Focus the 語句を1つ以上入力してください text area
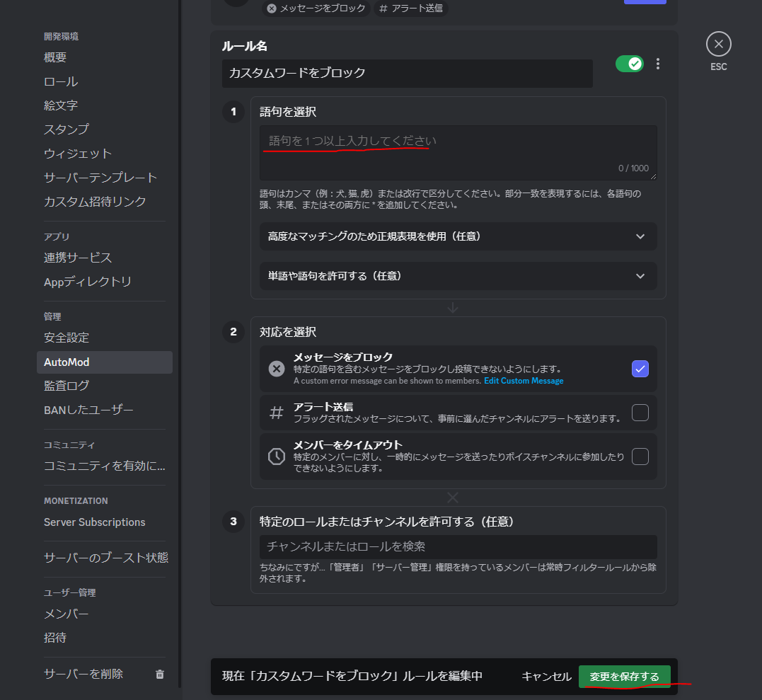This screenshot has width=762, height=700. pos(458,153)
